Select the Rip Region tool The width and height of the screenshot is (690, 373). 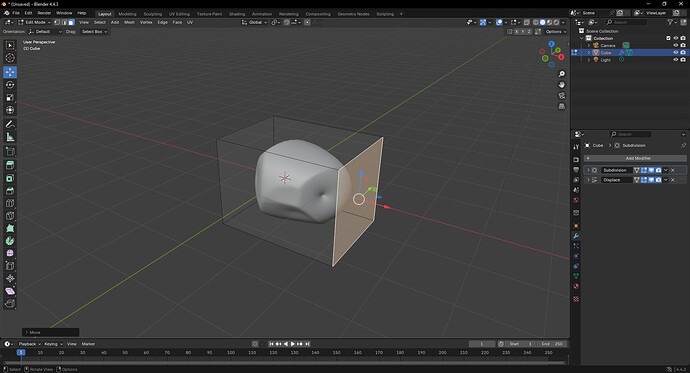coord(10,304)
